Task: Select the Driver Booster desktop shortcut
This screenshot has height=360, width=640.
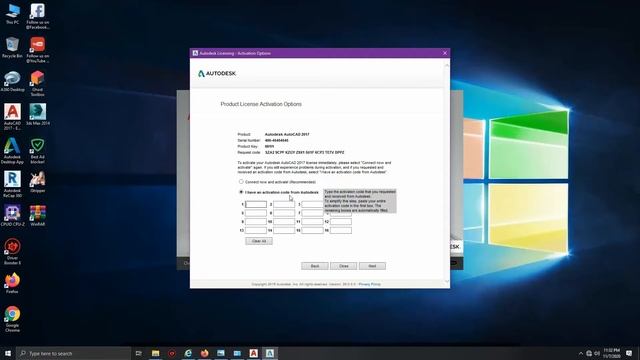Action: pos(12,252)
